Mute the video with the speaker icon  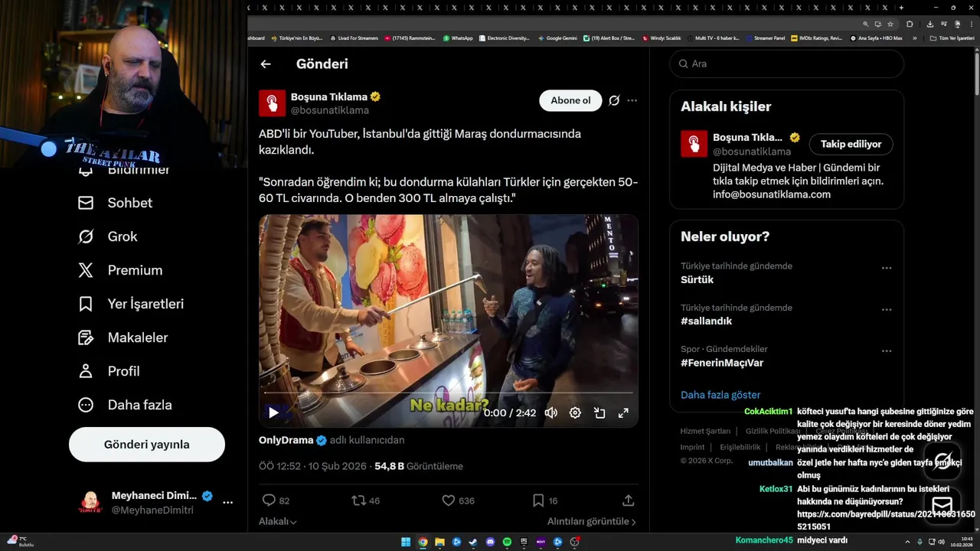tap(550, 412)
